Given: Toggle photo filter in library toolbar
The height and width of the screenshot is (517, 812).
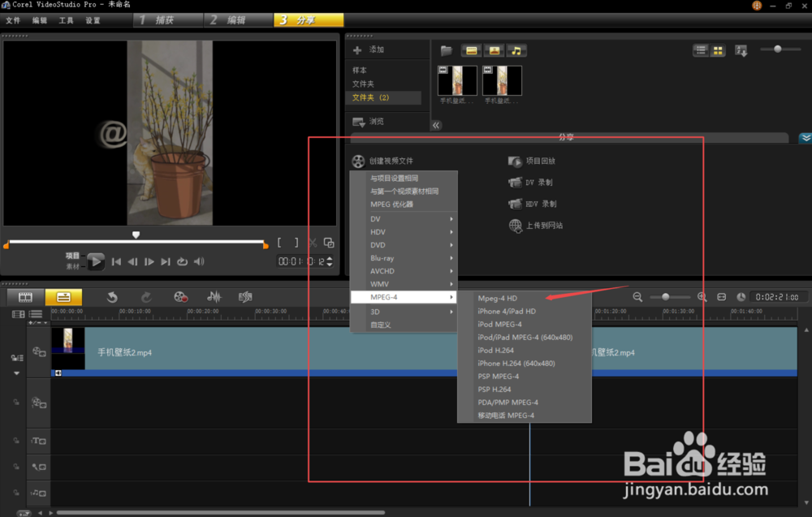Looking at the screenshot, I should pos(494,50).
